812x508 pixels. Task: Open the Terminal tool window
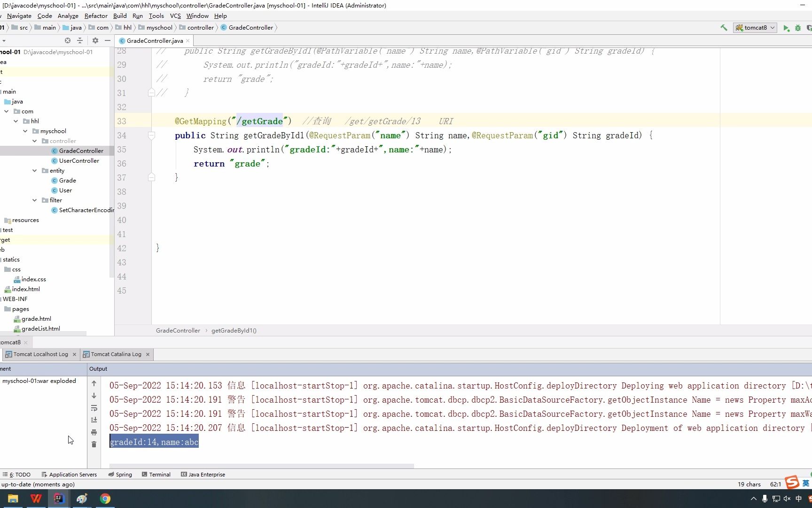coord(156,475)
